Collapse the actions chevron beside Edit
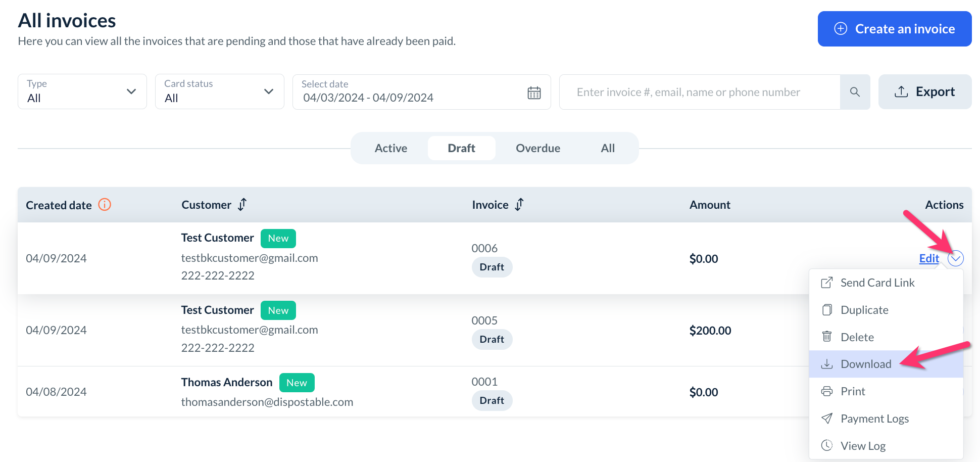 (955, 259)
